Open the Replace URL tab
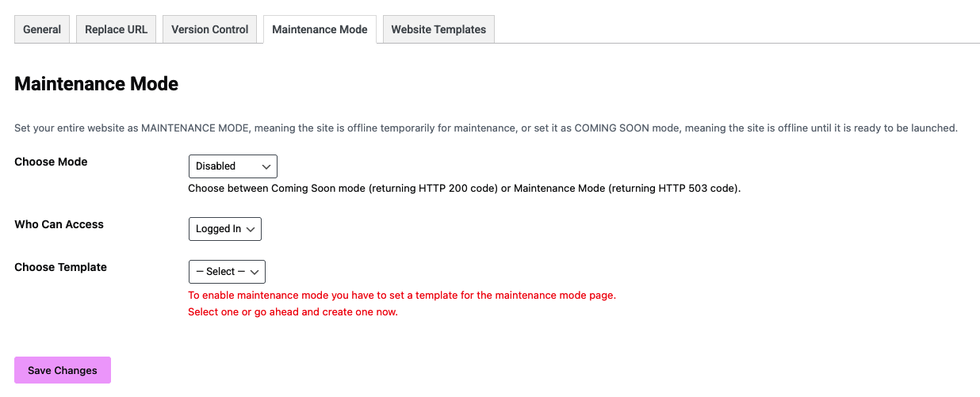The width and height of the screenshot is (980, 397). [x=116, y=29]
